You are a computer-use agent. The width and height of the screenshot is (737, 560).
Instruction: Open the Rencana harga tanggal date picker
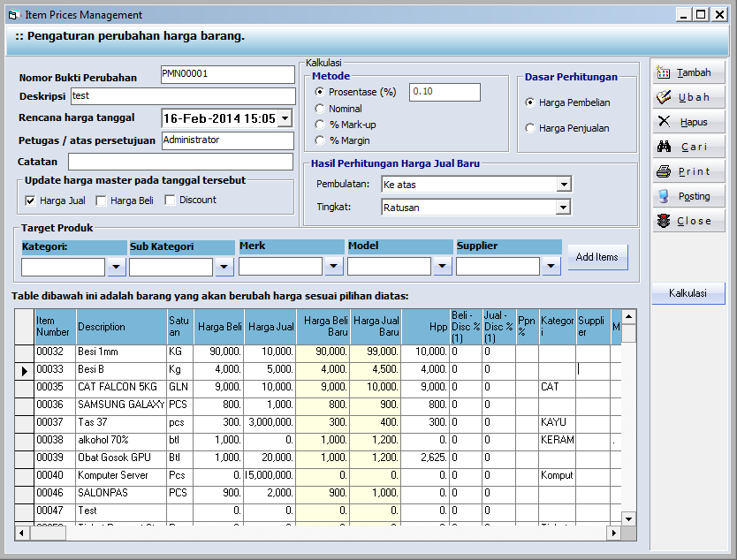(x=285, y=117)
